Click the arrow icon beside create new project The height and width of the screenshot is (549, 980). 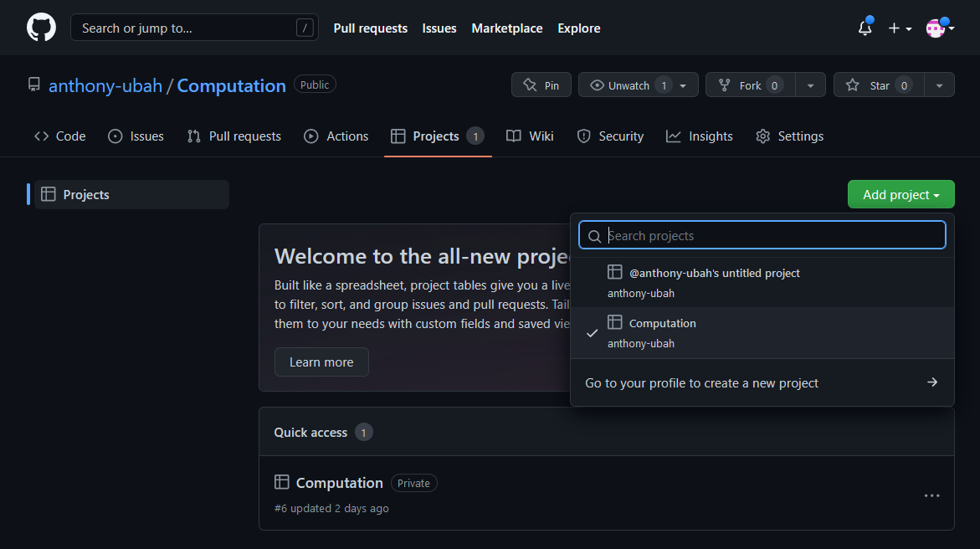click(x=931, y=382)
